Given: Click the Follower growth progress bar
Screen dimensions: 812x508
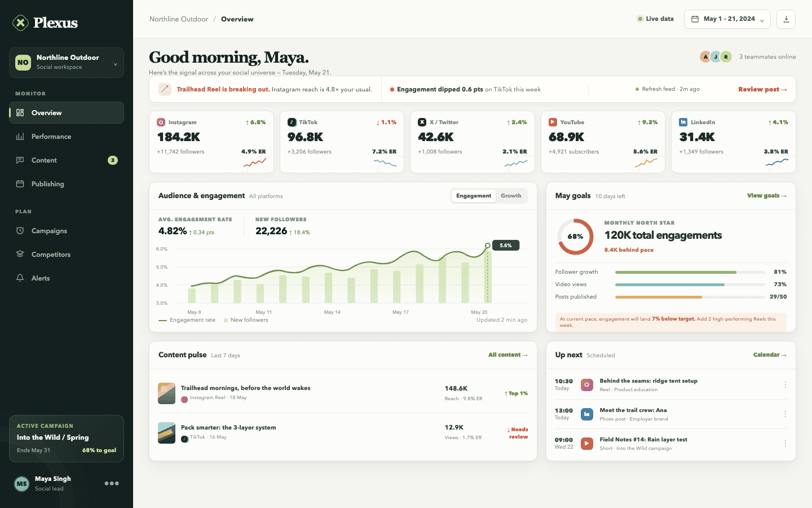Looking at the screenshot, I should (690, 272).
